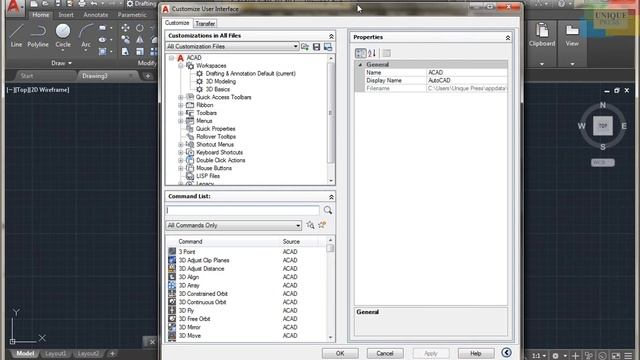Screen dimensions: 640x360
Task: Expand the Ribbon tree node
Action: (180, 105)
